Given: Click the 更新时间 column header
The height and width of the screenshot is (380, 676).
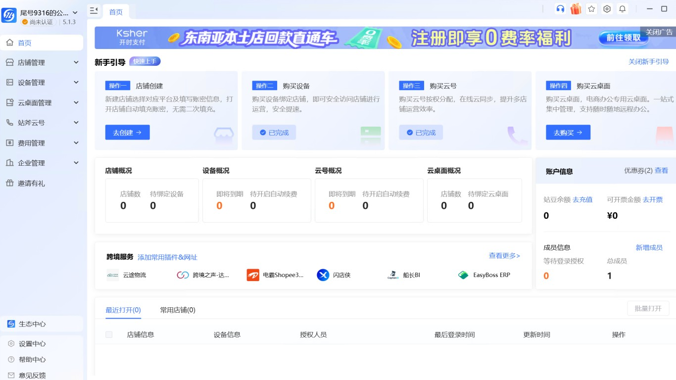Looking at the screenshot, I should [x=537, y=335].
